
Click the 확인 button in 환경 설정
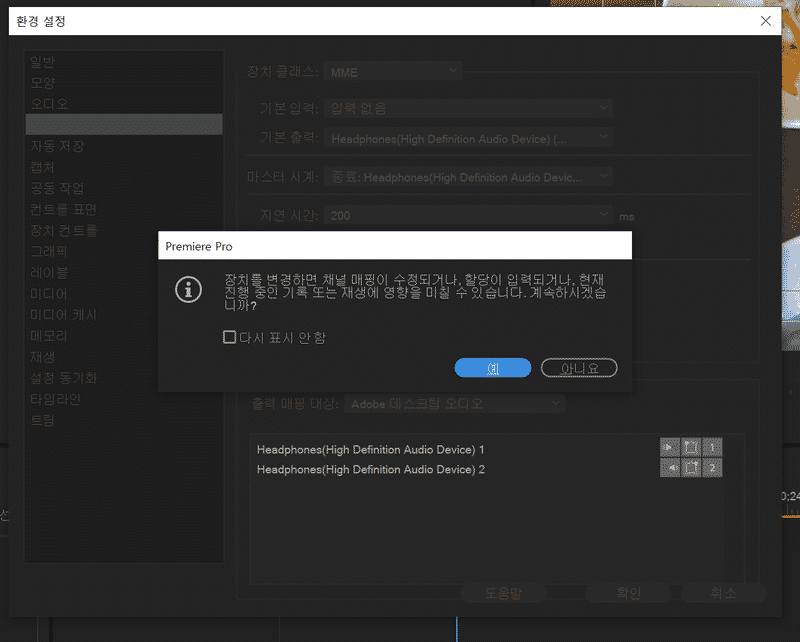click(628, 593)
